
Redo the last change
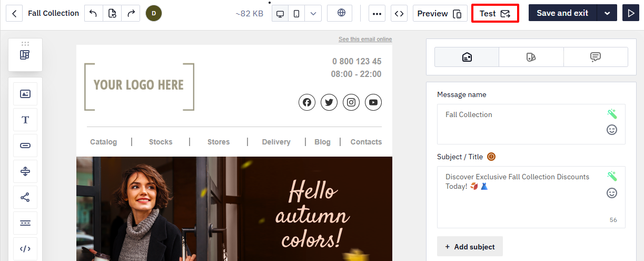tap(131, 13)
